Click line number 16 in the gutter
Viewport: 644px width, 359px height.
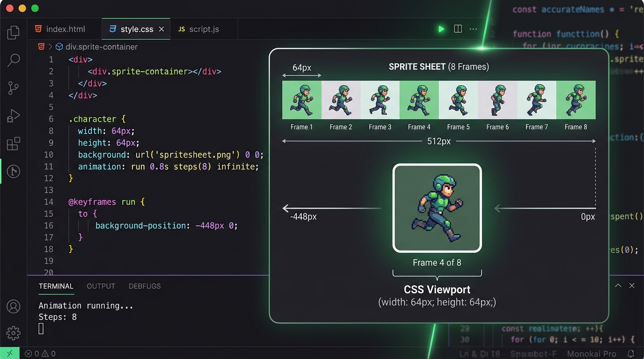[49, 226]
